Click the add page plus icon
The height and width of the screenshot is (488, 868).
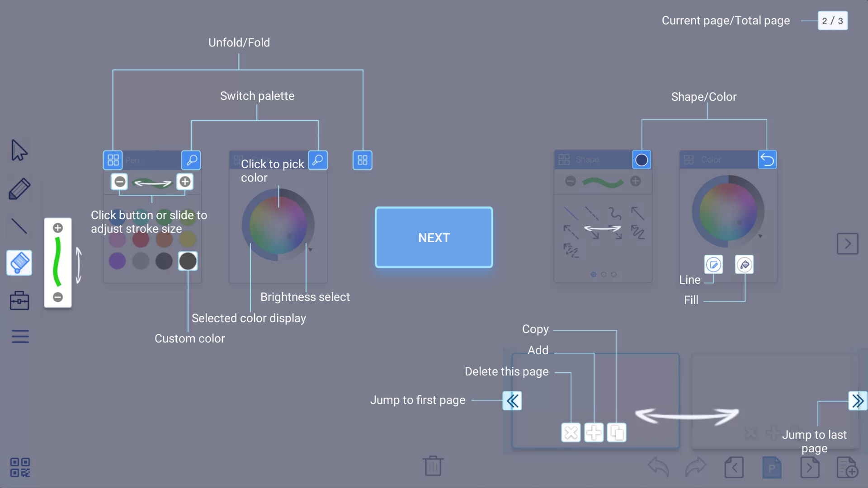click(x=594, y=433)
